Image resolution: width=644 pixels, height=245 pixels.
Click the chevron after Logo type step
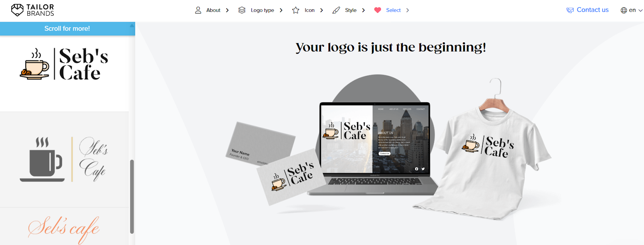[x=281, y=10]
